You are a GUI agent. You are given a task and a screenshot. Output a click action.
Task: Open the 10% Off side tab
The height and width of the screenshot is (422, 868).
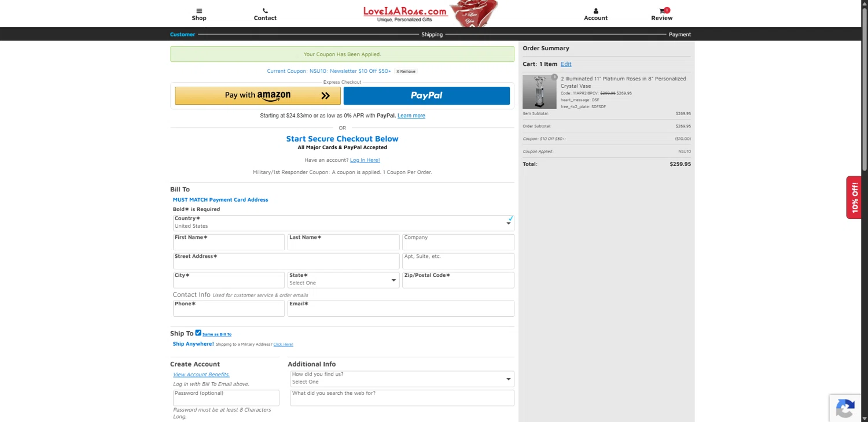coord(854,197)
